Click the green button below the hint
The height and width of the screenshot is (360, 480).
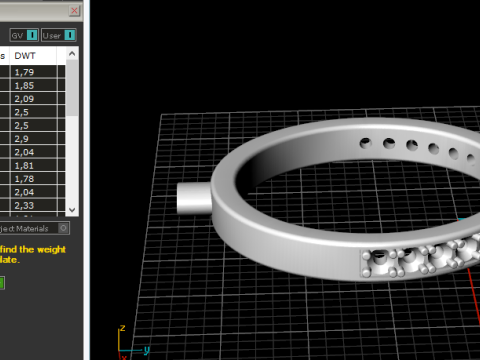coord(2,283)
